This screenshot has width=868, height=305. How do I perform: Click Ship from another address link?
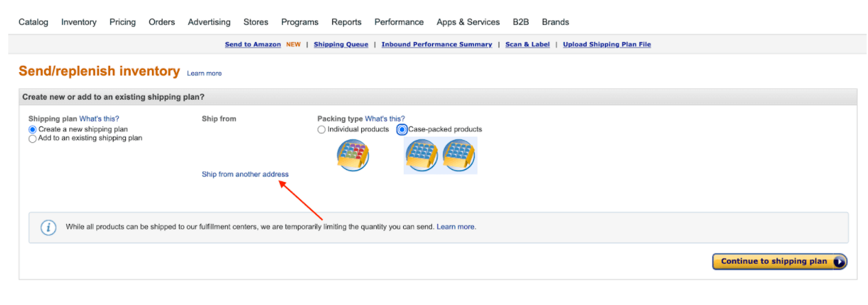click(246, 174)
